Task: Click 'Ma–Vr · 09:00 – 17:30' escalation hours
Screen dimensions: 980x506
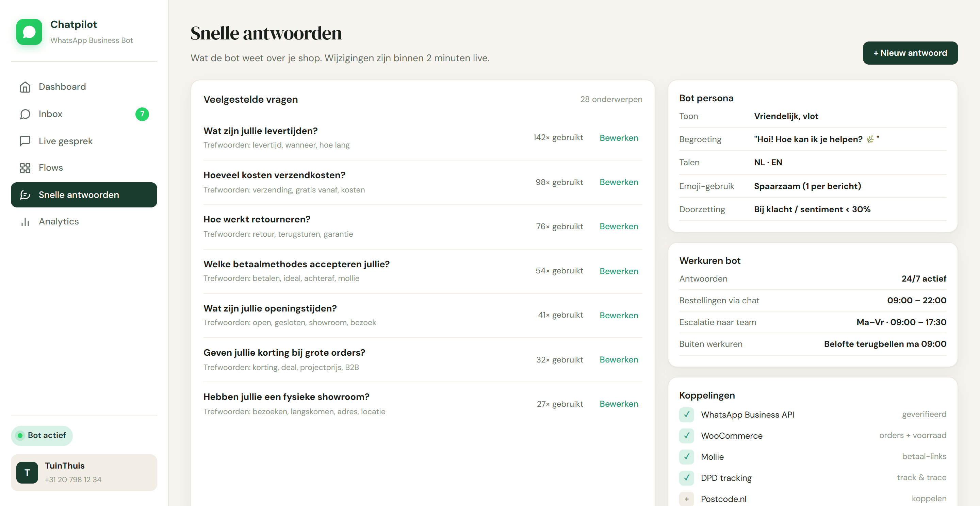Action: [x=901, y=322]
